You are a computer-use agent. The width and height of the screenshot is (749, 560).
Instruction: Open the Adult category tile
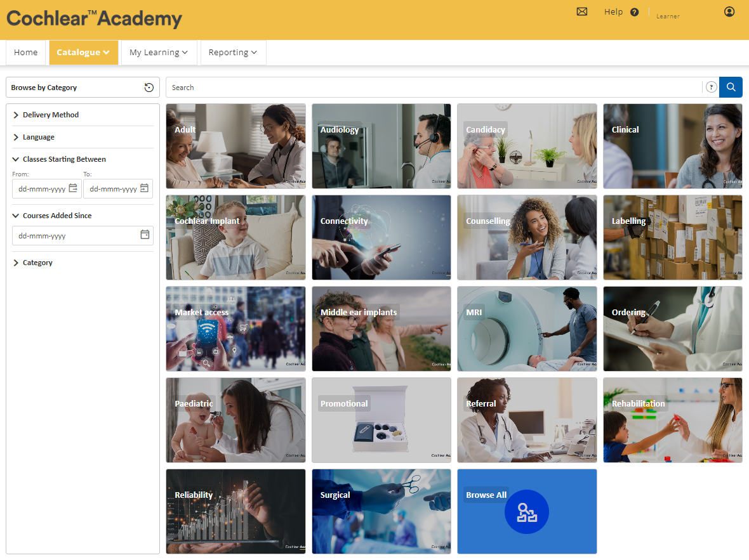[236, 146]
